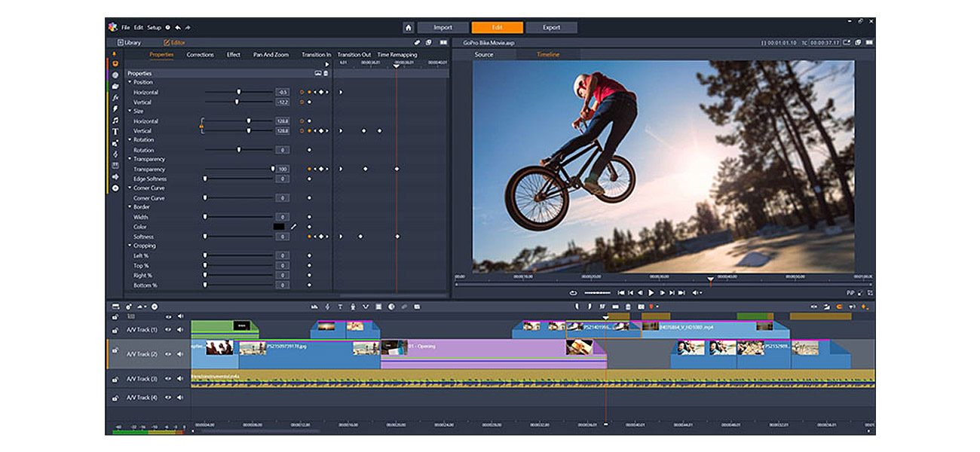This screenshot has height=452, width=980.
Task: Click the audio ducking icon in timeline toolbar
Action: (366, 307)
